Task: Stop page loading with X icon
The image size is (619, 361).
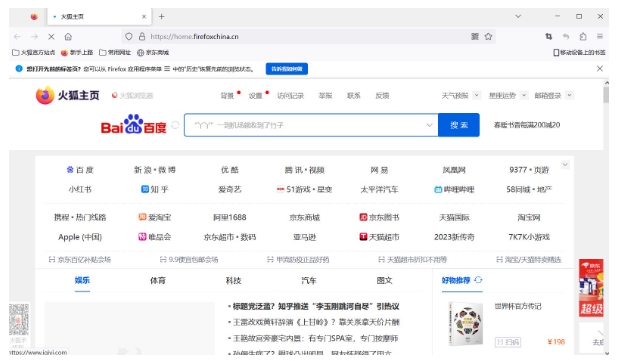Action: [x=51, y=37]
